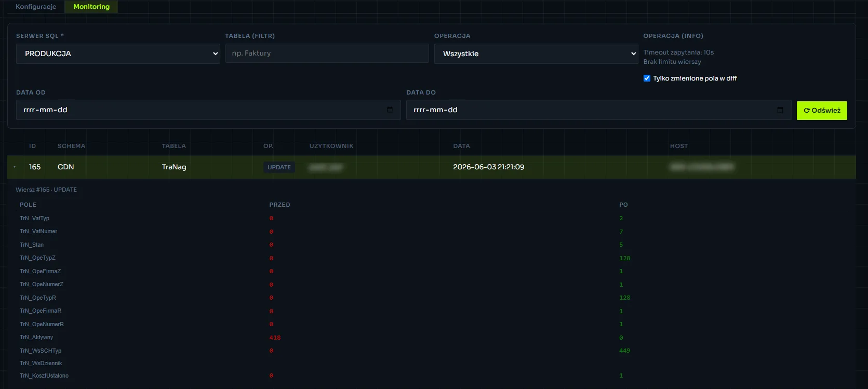Select the TraNag table cell

pos(174,167)
